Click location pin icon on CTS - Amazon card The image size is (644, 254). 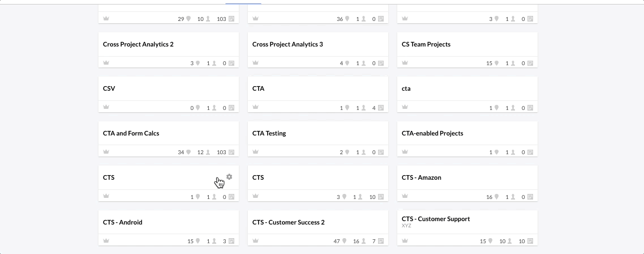(497, 197)
